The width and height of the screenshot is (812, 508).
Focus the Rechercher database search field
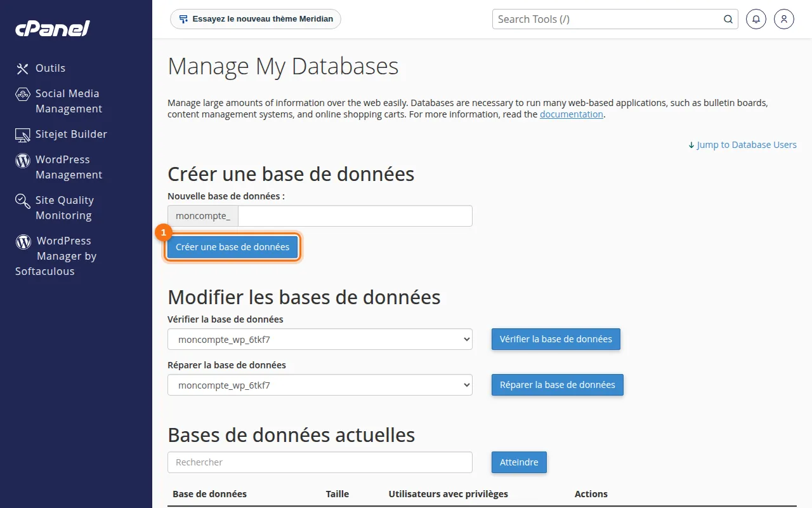tap(320, 462)
